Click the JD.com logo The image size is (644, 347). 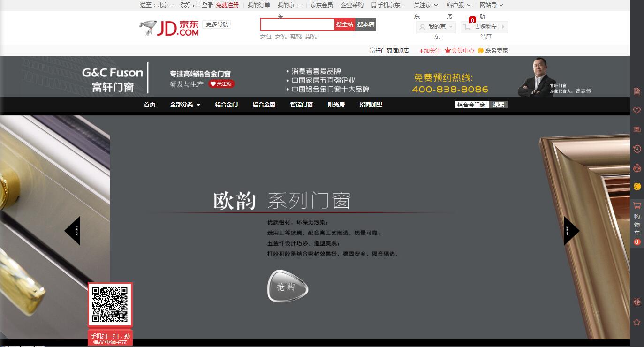point(169,28)
